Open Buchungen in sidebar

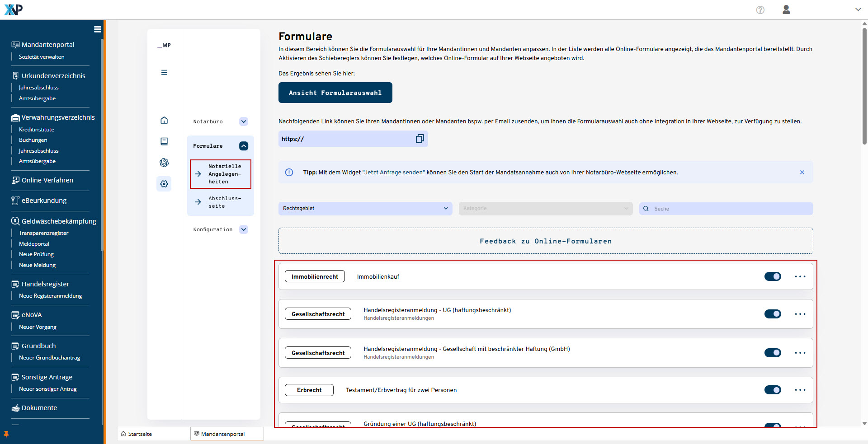click(33, 140)
